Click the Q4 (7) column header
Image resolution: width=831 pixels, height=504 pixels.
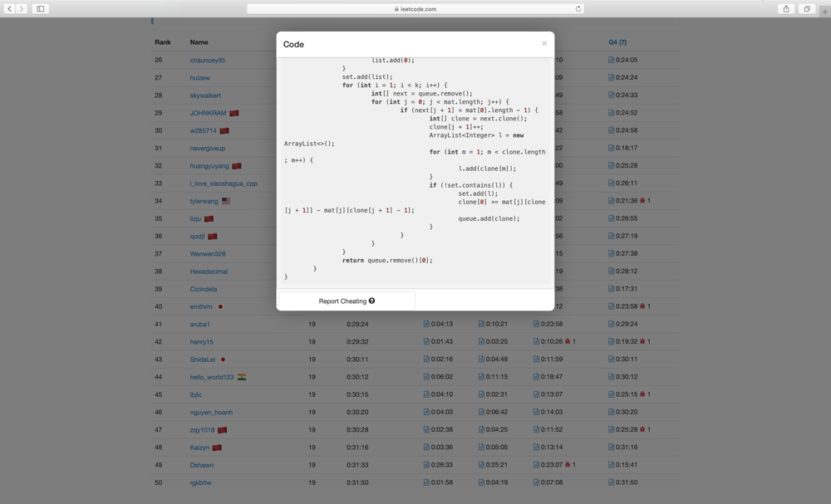point(617,42)
